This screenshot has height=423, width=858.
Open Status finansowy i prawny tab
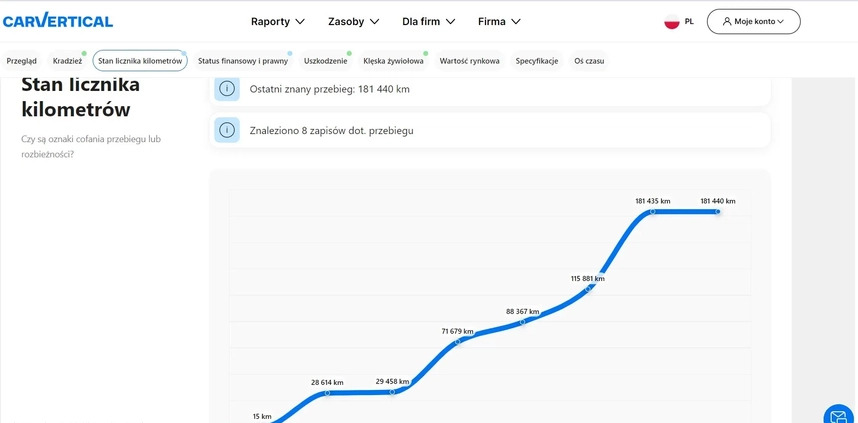tap(242, 61)
